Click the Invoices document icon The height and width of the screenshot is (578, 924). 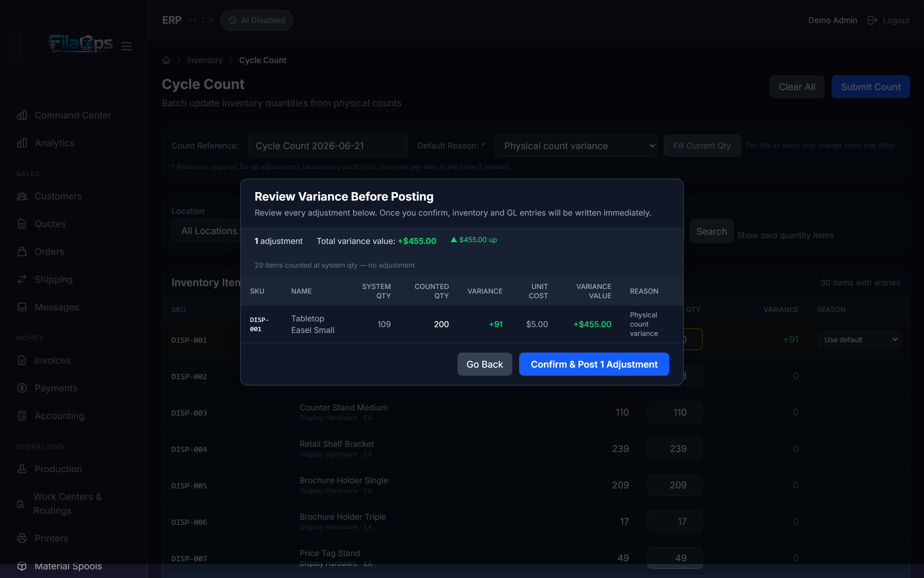coord(22,360)
